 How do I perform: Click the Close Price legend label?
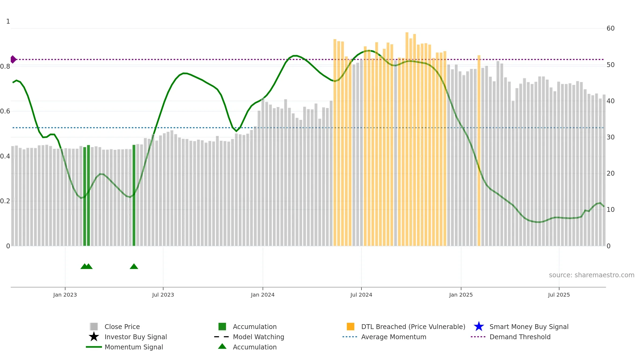pyautogui.click(x=122, y=327)
